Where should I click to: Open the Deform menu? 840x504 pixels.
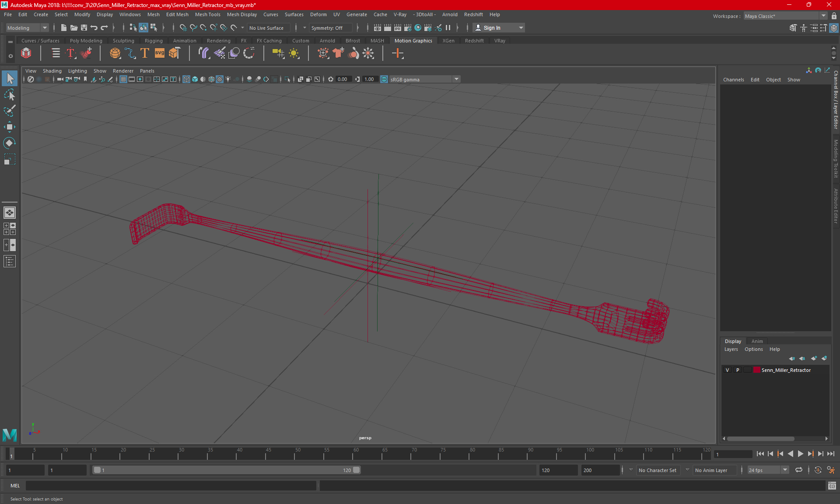(x=318, y=14)
